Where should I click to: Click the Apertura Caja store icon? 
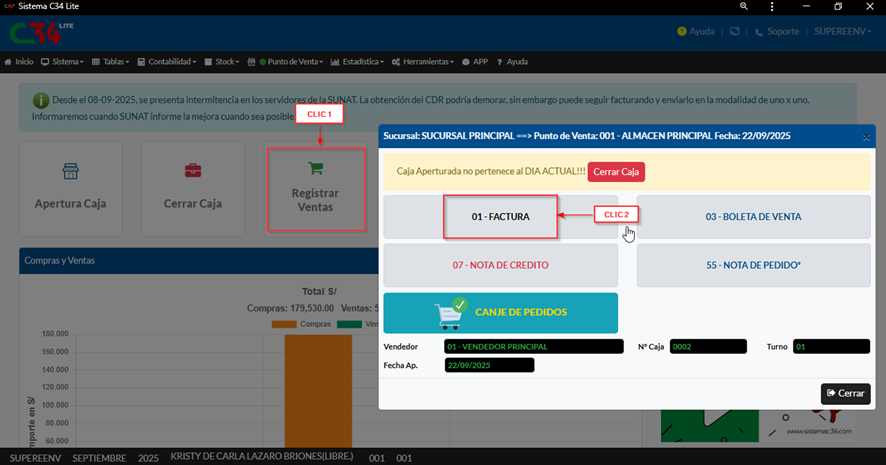click(x=70, y=171)
